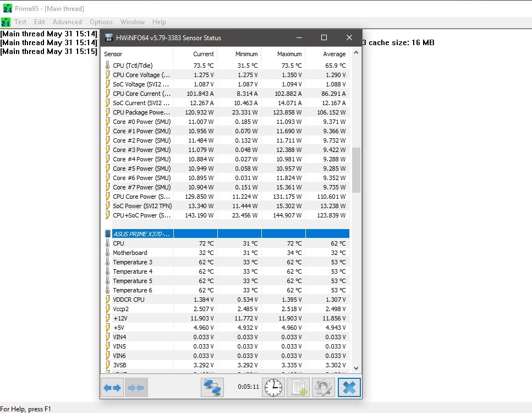Open the Window menu in Prime95
The image size is (532, 413).
(x=133, y=22)
